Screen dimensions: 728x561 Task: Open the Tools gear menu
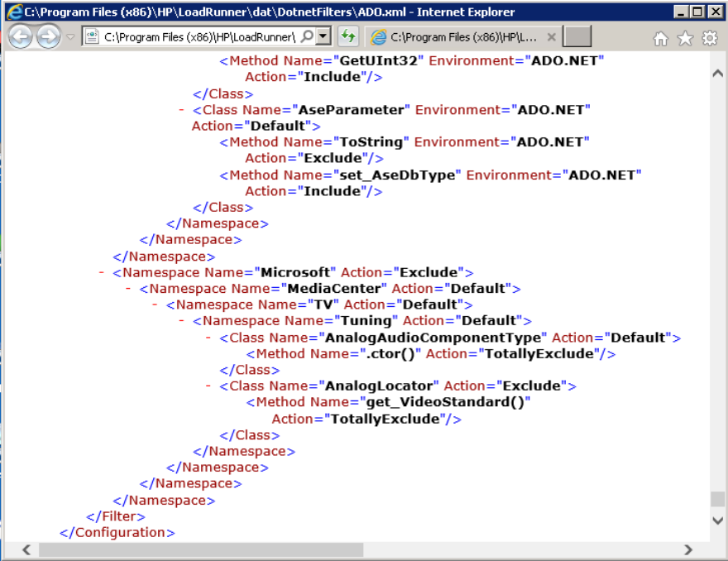(x=710, y=38)
